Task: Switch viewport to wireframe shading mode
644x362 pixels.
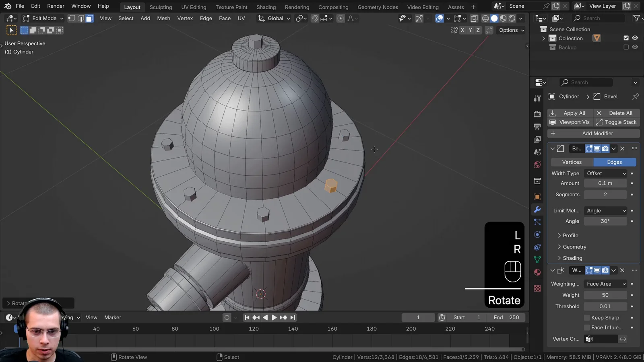Action: point(486,18)
